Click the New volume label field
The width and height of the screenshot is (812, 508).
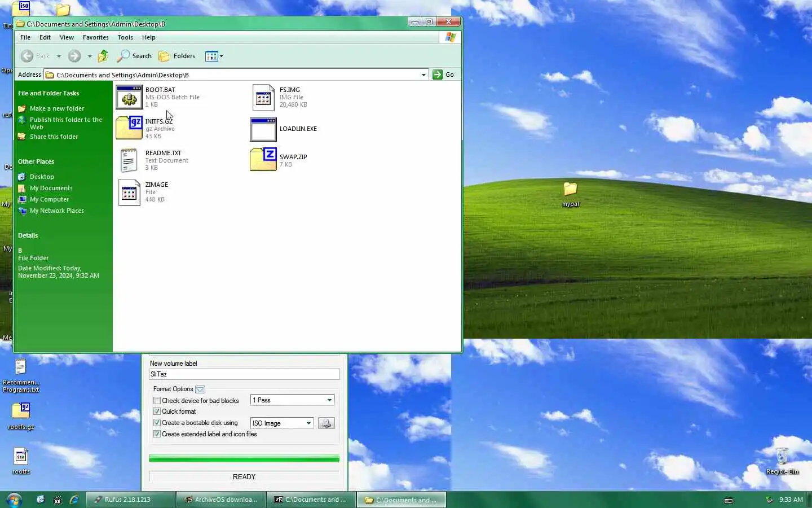[244, 374]
